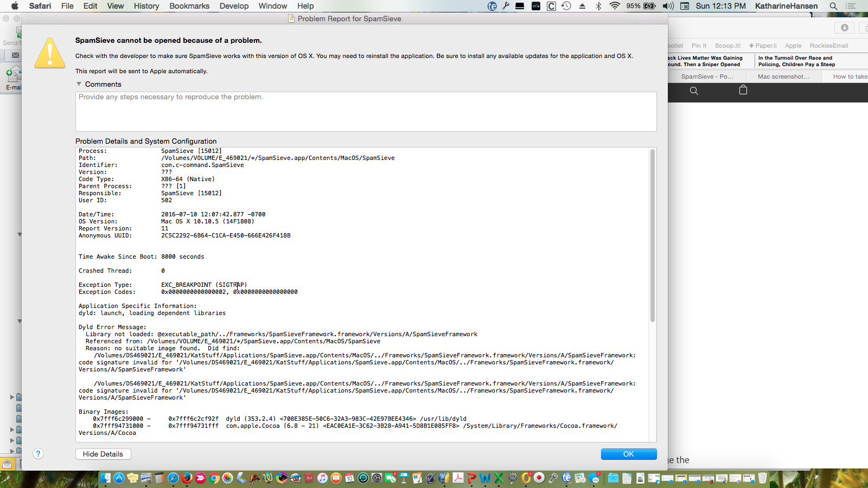Open the Help menu
Image resolution: width=868 pixels, height=488 pixels.
point(305,6)
